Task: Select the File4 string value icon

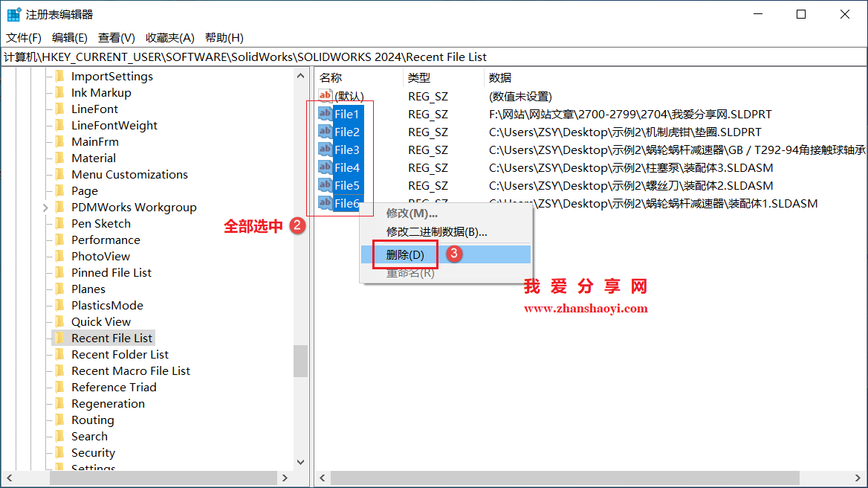Action: pyautogui.click(x=325, y=167)
